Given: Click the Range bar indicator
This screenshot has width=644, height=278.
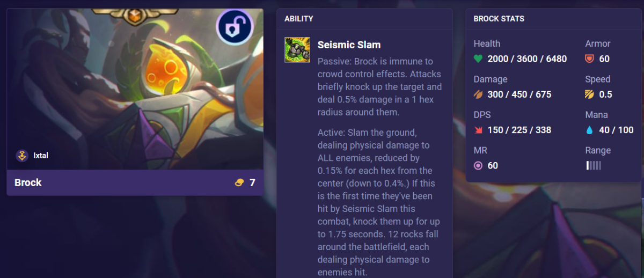Looking at the screenshot, I should pyautogui.click(x=594, y=165).
